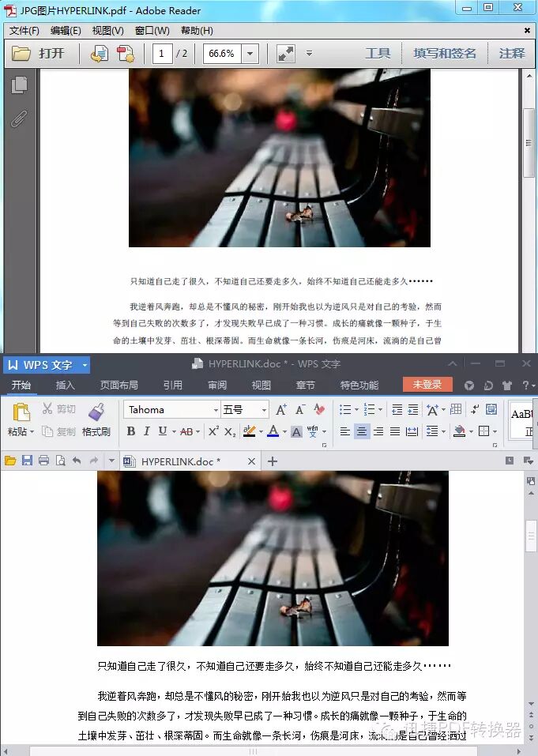Screen dimensions: 538x756
Task: Increase paragraph indent in WPS
Action: (413, 410)
